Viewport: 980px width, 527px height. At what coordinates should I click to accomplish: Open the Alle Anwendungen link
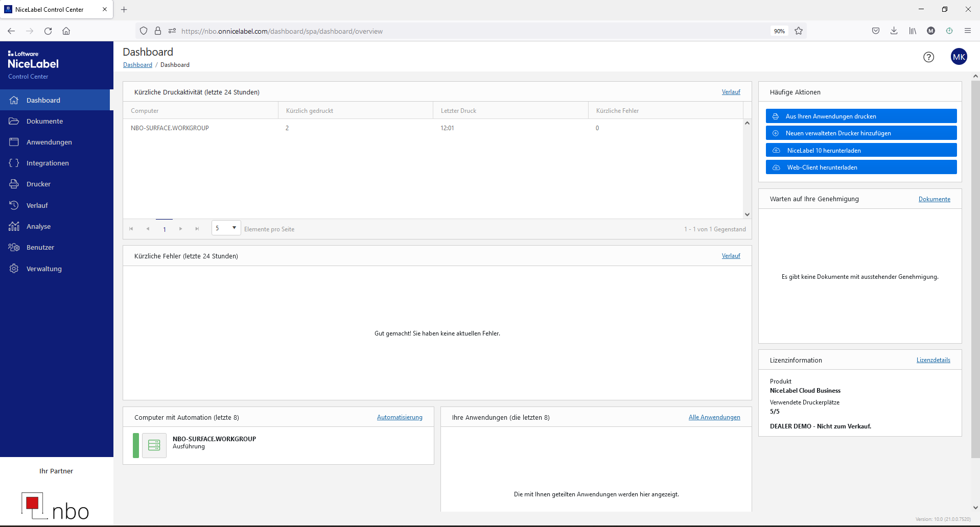click(x=714, y=417)
